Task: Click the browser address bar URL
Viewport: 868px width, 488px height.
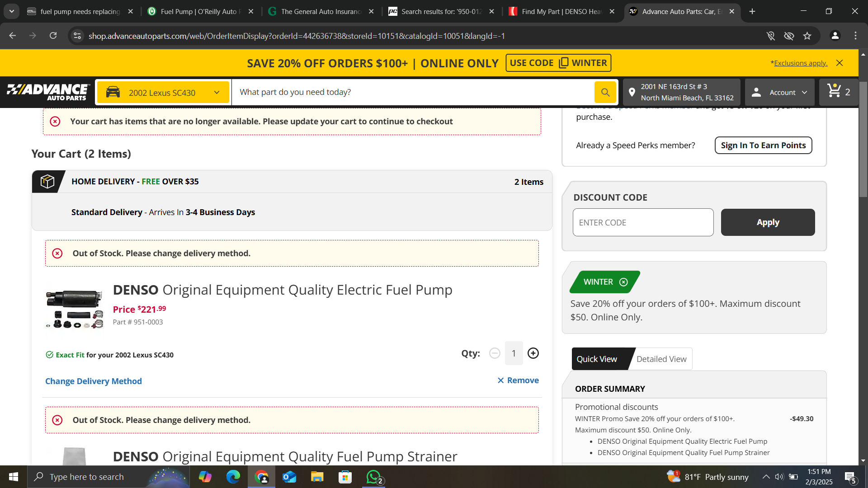Action: click(x=297, y=36)
